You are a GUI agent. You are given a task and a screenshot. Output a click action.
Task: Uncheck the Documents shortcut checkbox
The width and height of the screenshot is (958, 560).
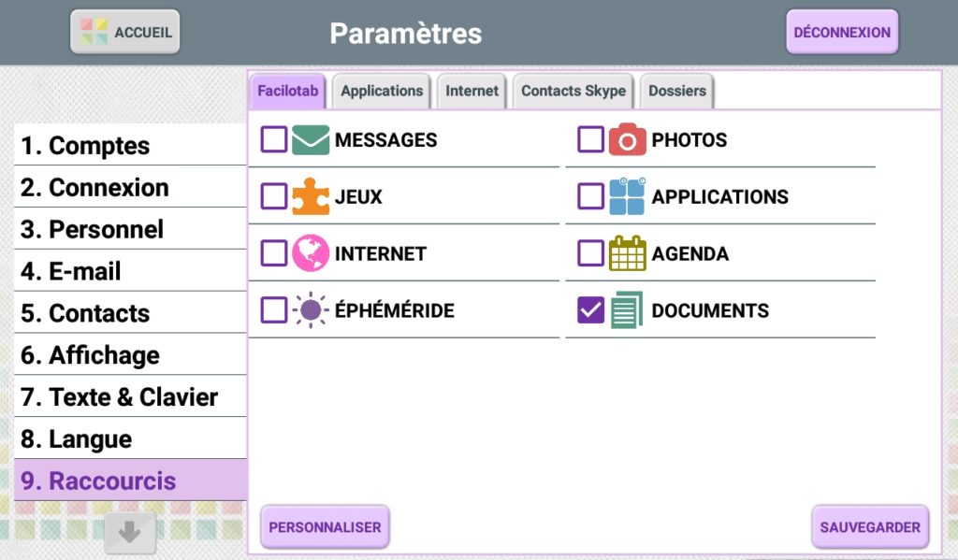(591, 310)
